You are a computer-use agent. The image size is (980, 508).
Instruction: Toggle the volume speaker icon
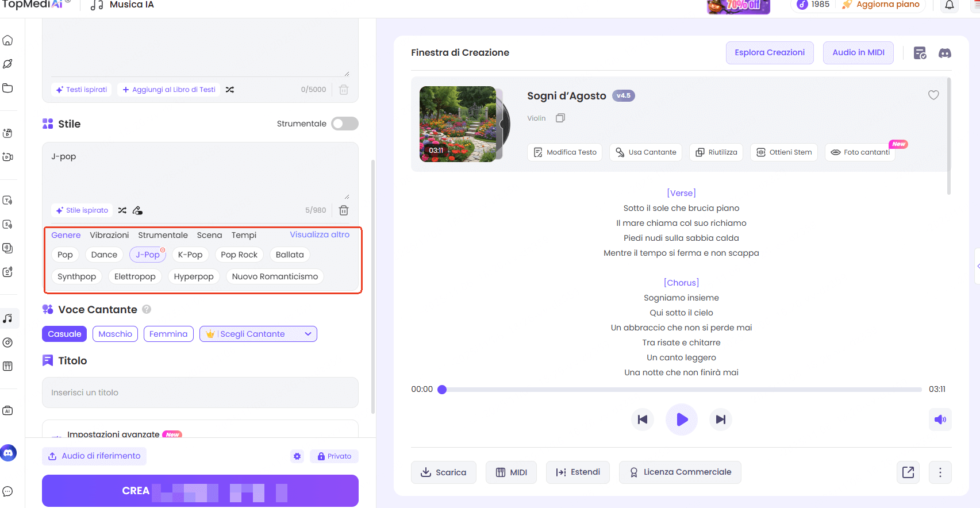tap(940, 420)
